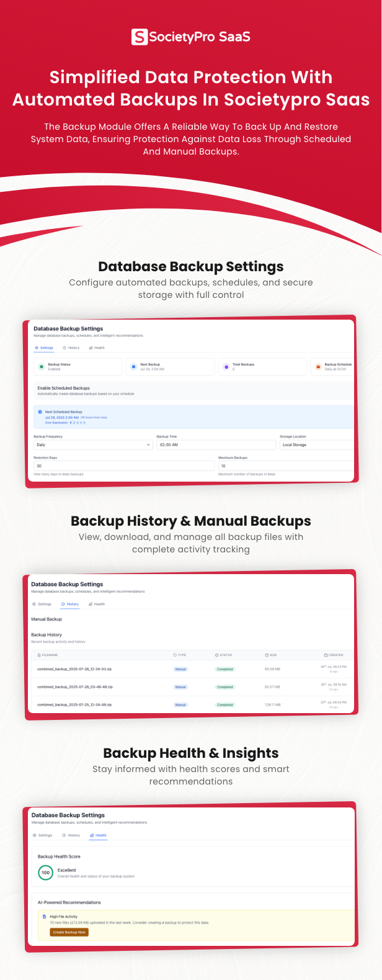Image resolution: width=382 pixels, height=980 pixels.
Task: Click combined_backup_2025-07-26_03-48-48.zip filename
Action: 75,687
